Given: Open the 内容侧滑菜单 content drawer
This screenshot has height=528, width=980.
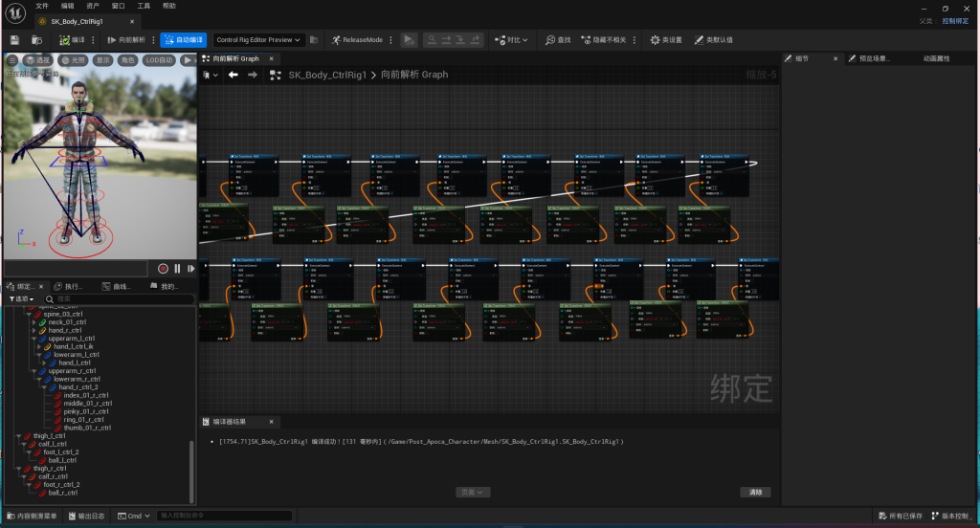Looking at the screenshot, I should [32, 517].
